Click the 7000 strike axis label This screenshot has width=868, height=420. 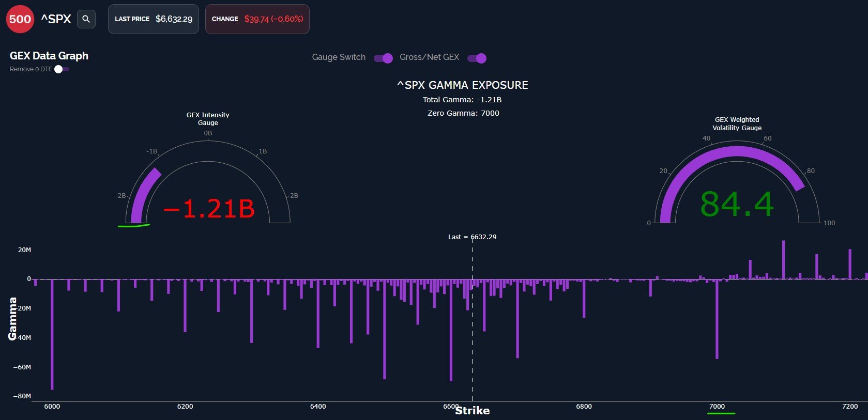tap(717, 407)
